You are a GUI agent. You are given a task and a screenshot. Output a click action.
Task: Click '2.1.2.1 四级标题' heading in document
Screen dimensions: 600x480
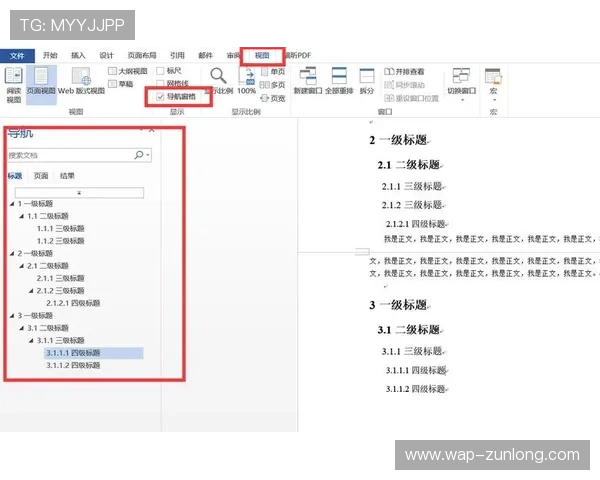pyautogui.click(x=416, y=224)
